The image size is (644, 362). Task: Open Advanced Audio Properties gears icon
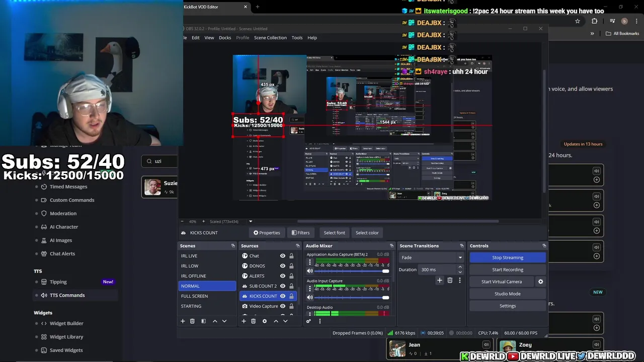308,321
